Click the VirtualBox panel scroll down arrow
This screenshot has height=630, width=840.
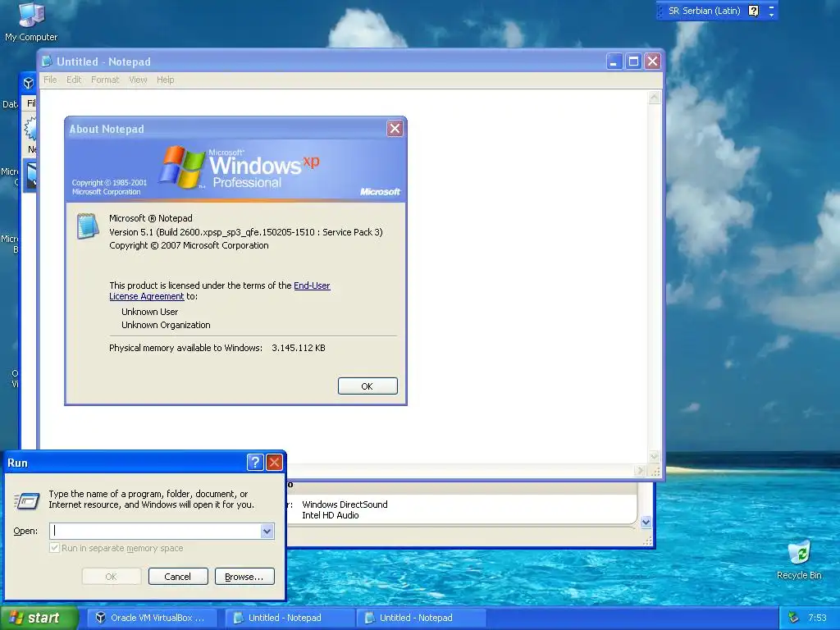click(x=646, y=522)
